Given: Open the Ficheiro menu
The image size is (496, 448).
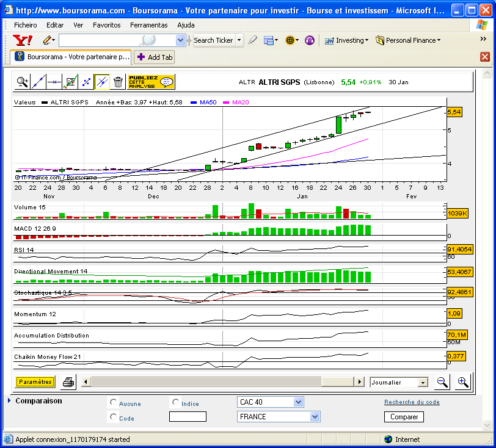Looking at the screenshot, I should pyautogui.click(x=25, y=25).
